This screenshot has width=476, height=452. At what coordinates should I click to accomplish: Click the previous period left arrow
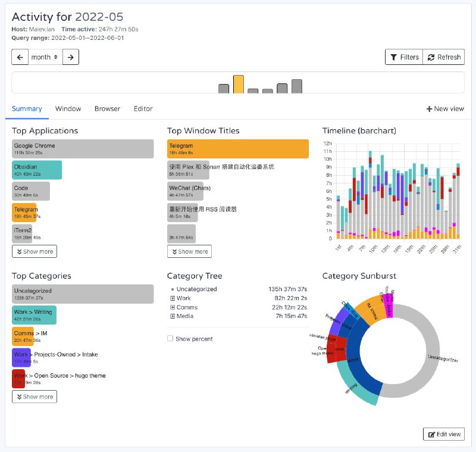click(20, 57)
